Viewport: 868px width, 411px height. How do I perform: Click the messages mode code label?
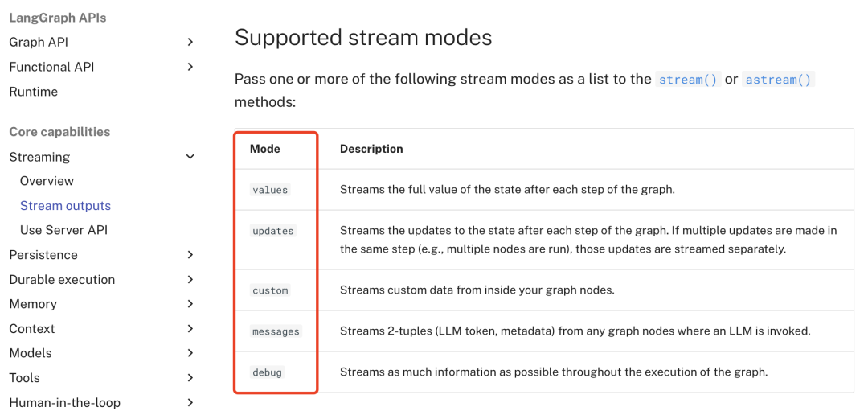click(x=276, y=332)
